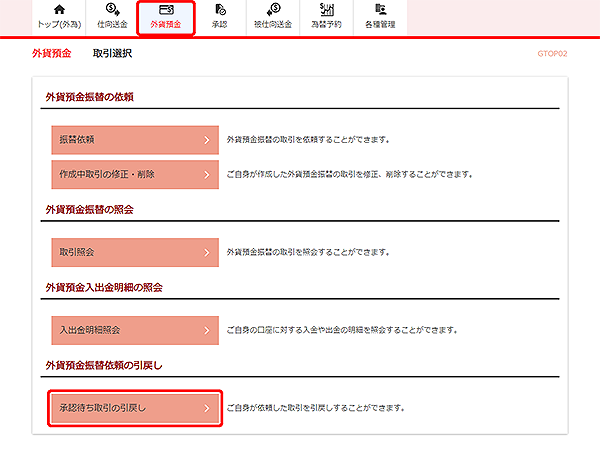
Task: Click the 外貨預金 card icon
Action: pos(166,10)
